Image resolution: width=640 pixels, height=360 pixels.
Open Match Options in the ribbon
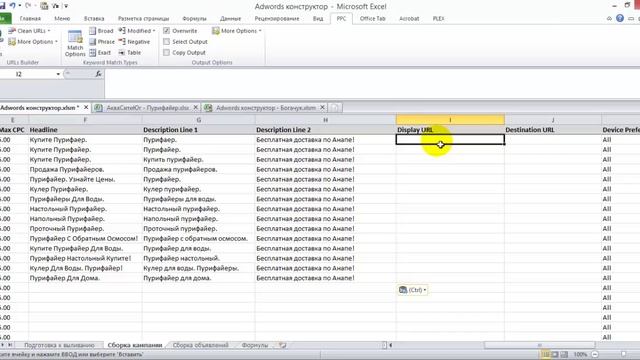point(75,43)
